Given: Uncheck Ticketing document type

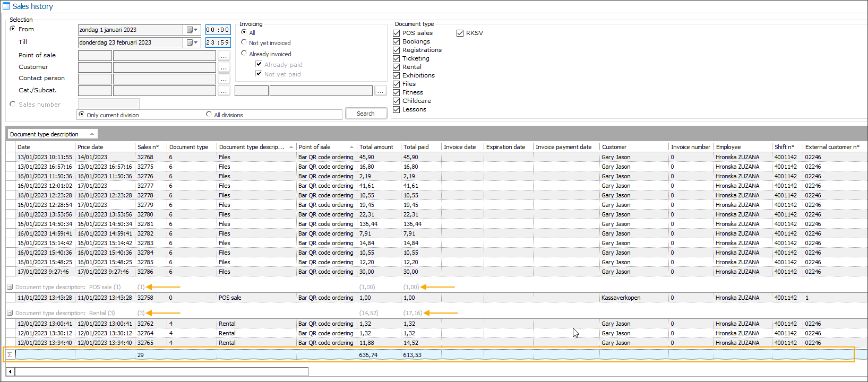Looking at the screenshot, I should point(396,58).
